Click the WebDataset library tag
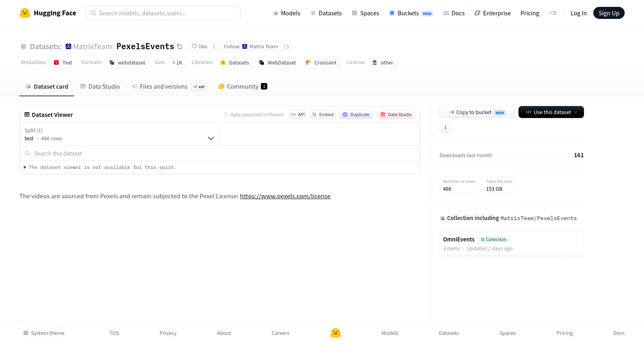 coord(277,62)
